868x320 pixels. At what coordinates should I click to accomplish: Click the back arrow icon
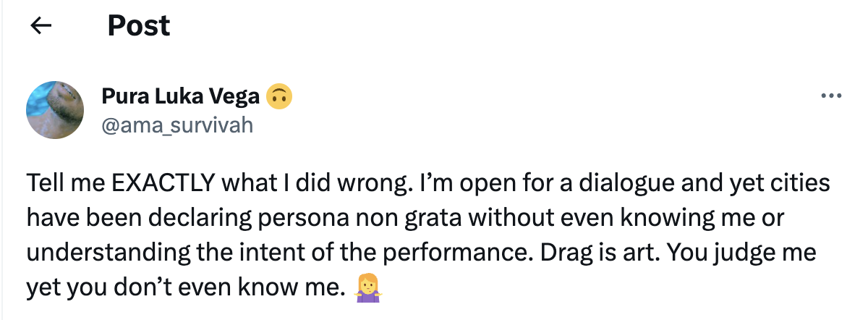pyautogui.click(x=41, y=27)
